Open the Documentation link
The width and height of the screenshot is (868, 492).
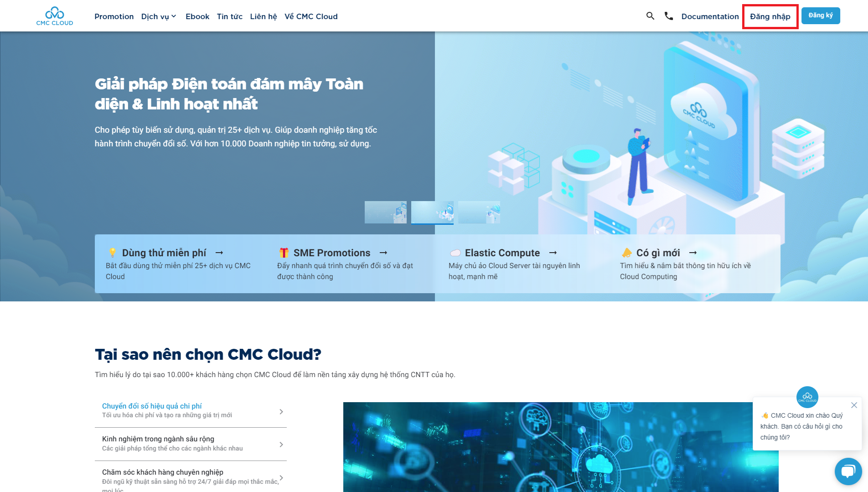tap(710, 16)
